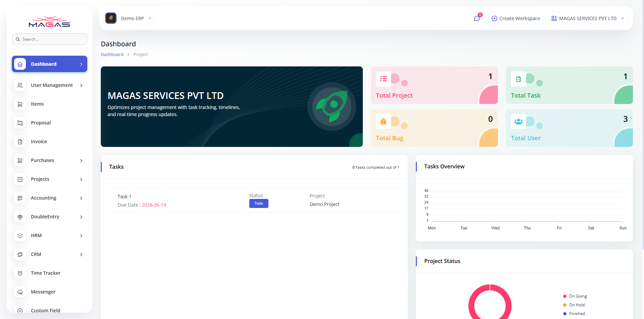
Task: Click the search magnifier icon
Action: tap(18, 39)
